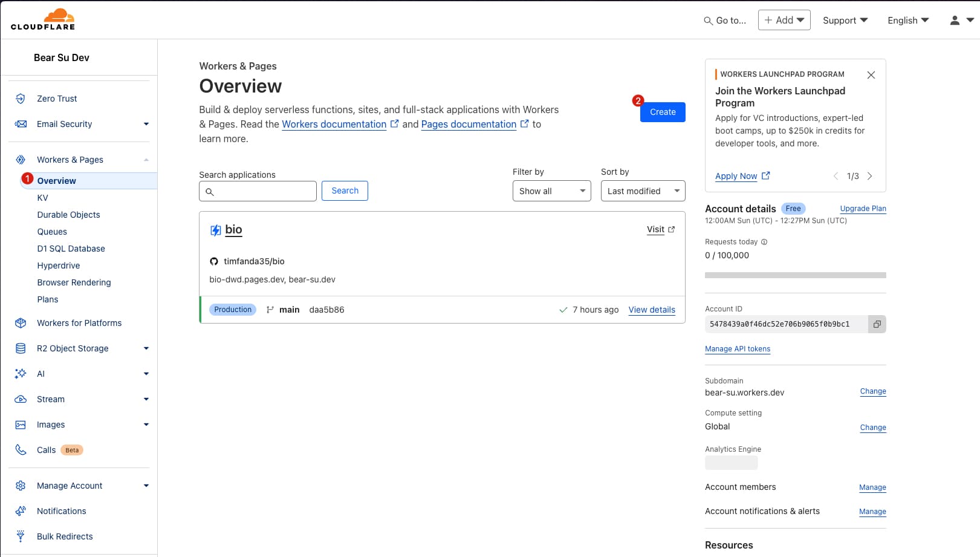Click the R2 Object Storage database icon
Image resolution: width=980 pixels, height=557 pixels.
[21, 348]
